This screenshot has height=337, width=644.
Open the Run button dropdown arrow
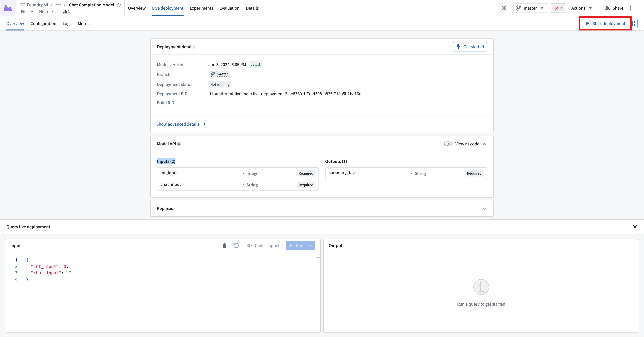coord(310,245)
